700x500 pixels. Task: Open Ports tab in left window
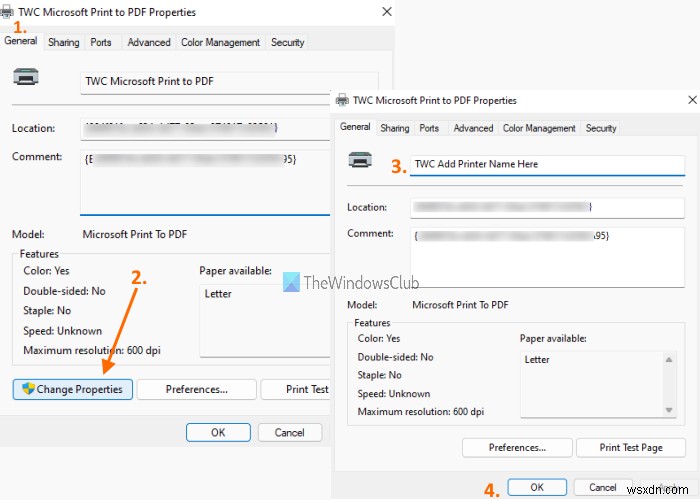[101, 42]
